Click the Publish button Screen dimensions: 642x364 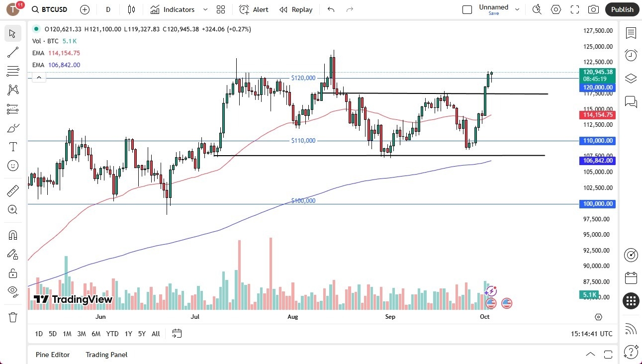(622, 9)
